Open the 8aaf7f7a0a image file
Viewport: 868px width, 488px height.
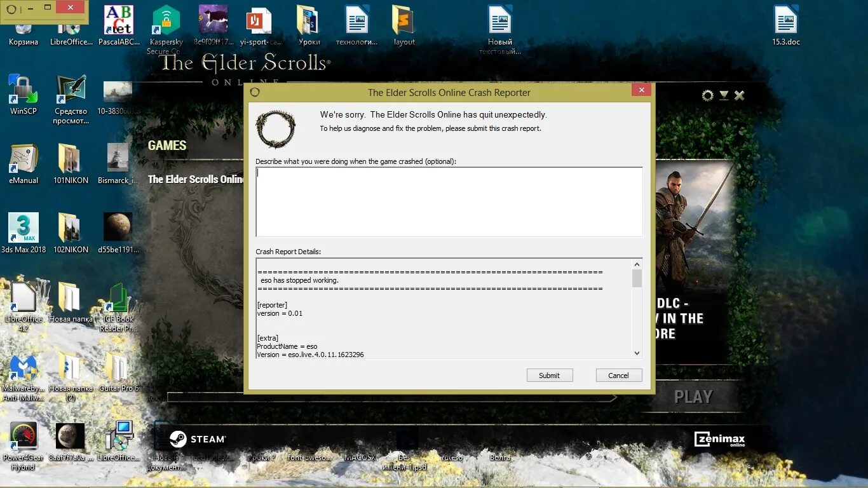pos(71,441)
